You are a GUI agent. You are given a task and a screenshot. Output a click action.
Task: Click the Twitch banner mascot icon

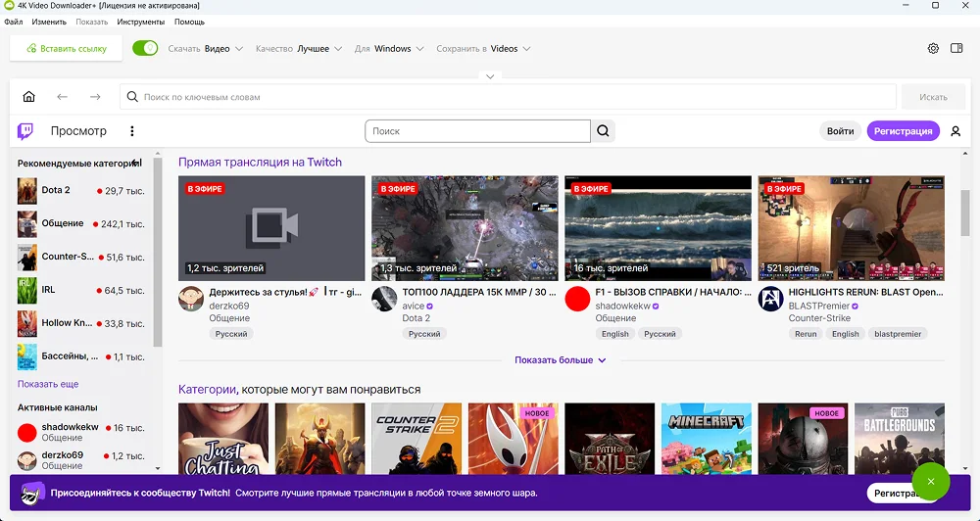pos(33,493)
